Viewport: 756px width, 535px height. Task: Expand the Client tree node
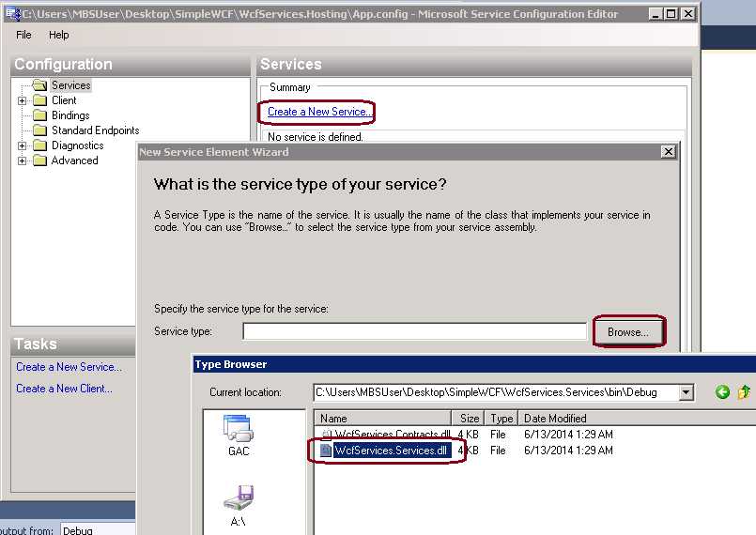click(x=22, y=100)
